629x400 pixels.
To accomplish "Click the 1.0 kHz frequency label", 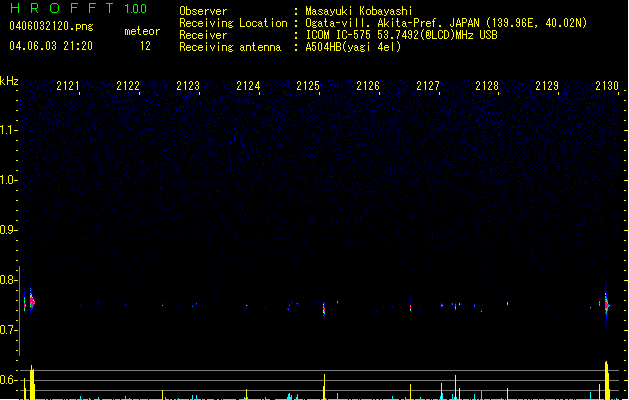I will (8, 180).
